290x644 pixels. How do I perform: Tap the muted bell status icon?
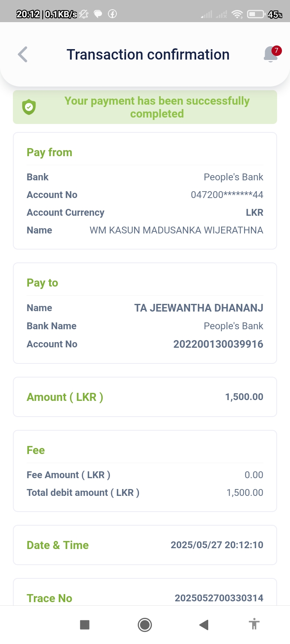(x=84, y=14)
